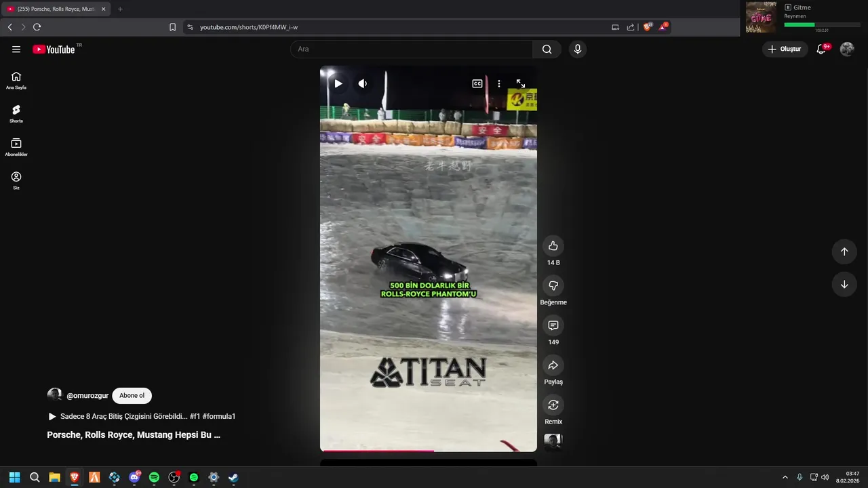The height and width of the screenshot is (488, 868).
Task: Select the Porsche, Rolls Royce browser tab
Action: 56,9
